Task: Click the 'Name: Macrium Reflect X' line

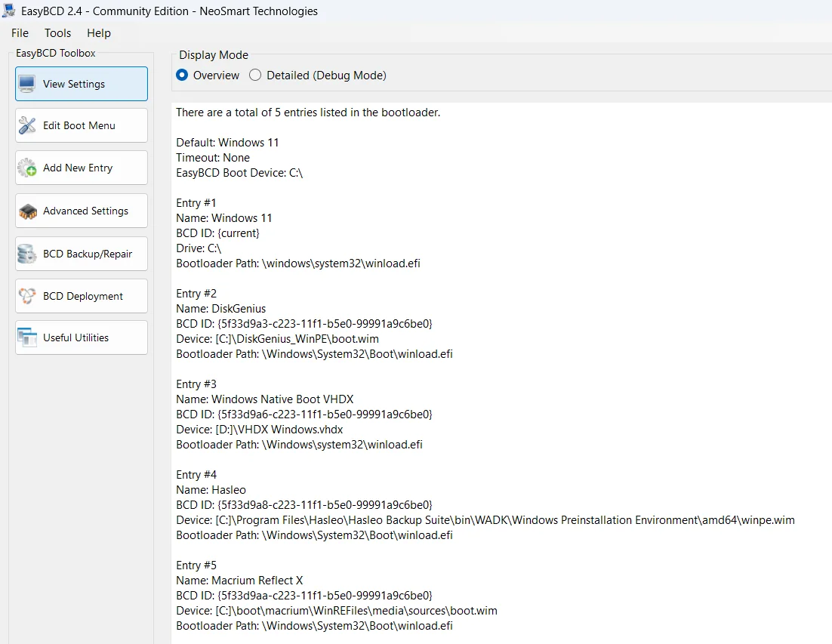Action: click(x=239, y=581)
